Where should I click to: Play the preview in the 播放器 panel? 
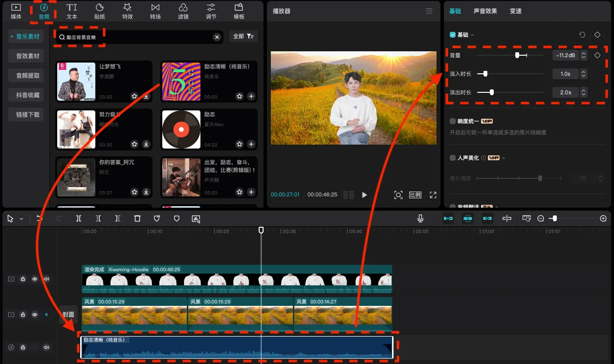click(364, 194)
